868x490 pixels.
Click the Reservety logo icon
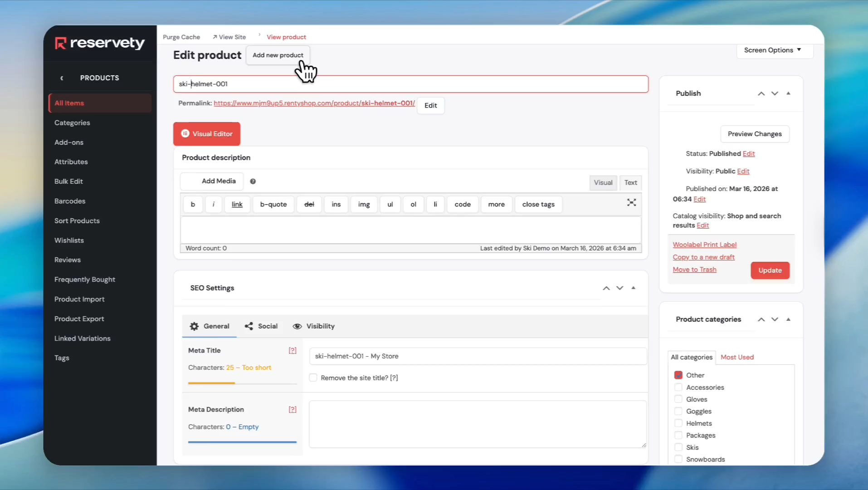60,43
